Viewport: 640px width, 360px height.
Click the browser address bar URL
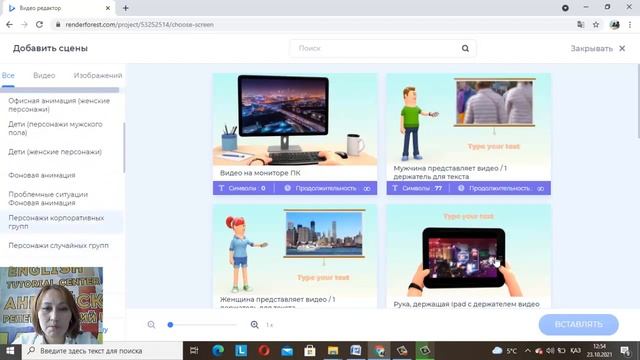140,24
